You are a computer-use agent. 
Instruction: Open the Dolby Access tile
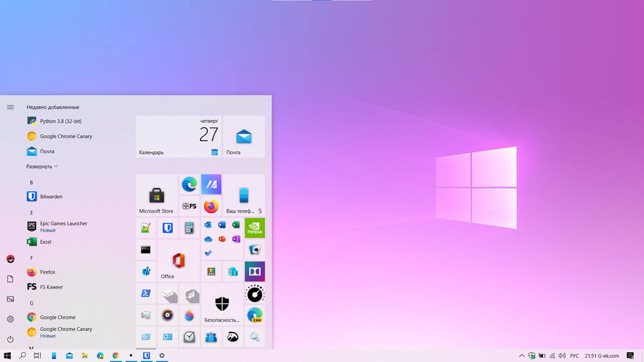click(254, 271)
